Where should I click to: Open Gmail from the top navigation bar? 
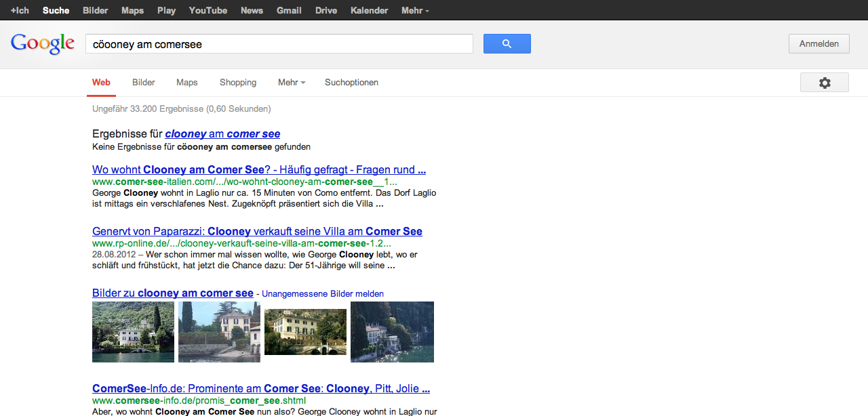pos(289,10)
